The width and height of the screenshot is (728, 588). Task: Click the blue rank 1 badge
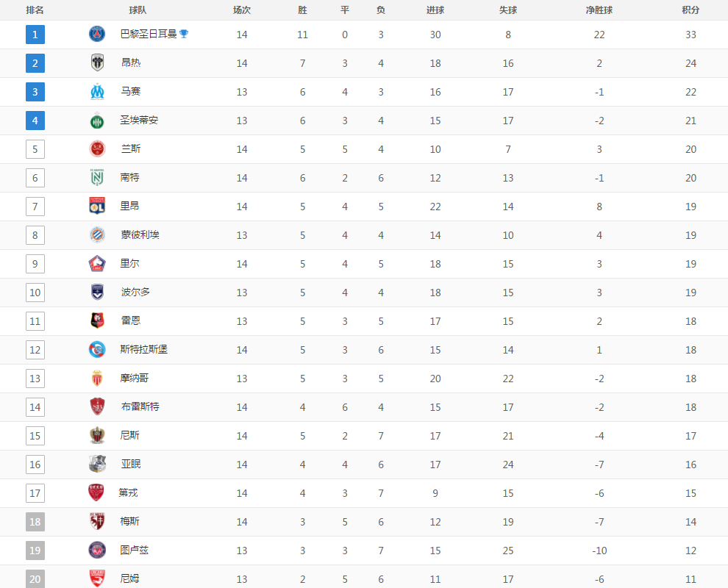tap(35, 35)
